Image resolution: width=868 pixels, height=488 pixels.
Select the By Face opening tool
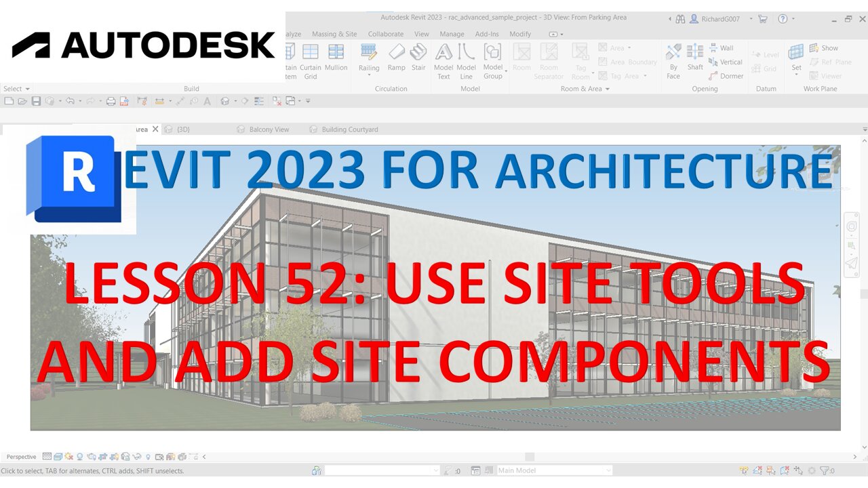point(673,61)
